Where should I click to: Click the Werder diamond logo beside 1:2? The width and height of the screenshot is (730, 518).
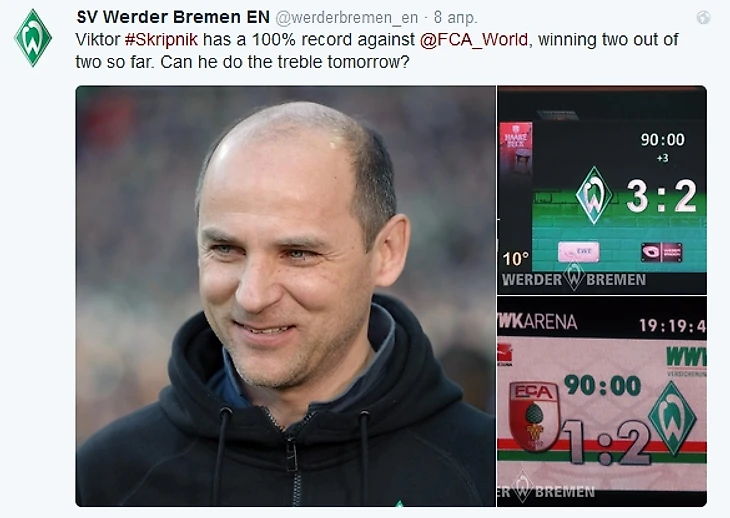(672, 418)
